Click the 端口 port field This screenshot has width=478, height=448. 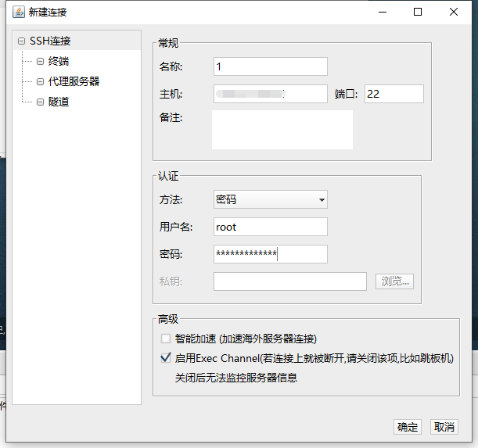click(x=394, y=94)
